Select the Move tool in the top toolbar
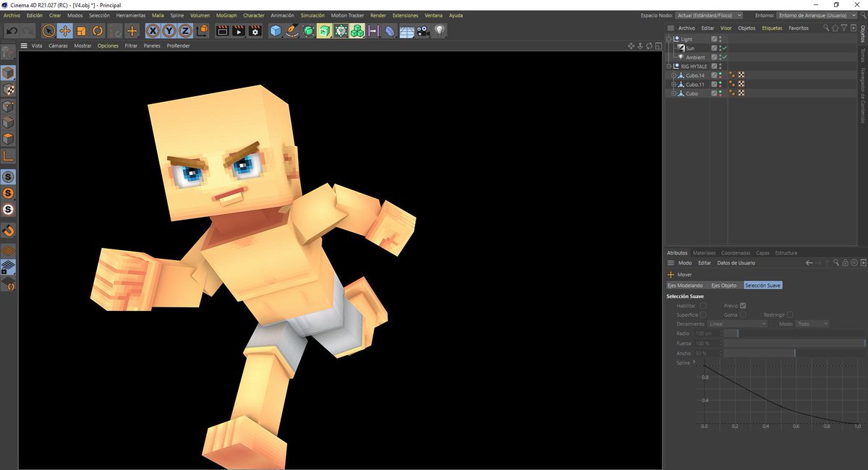Image resolution: width=868 pixels, height=470 pixels. point(65,31)
